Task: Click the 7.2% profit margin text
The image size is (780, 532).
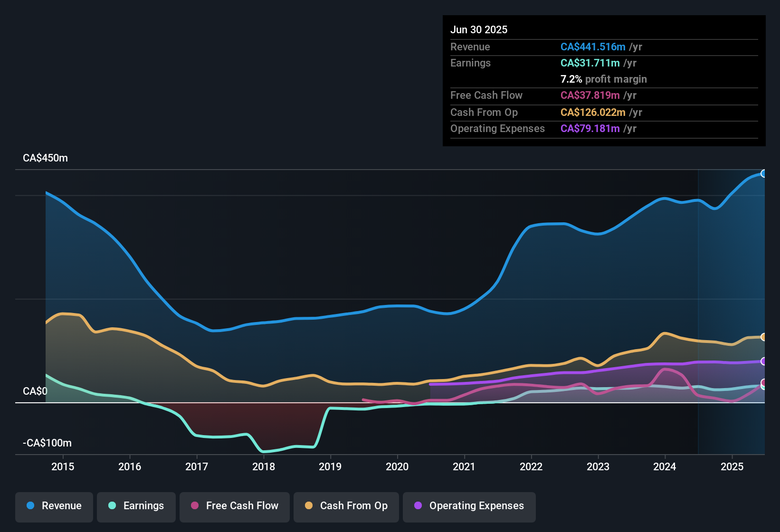Action: click(604, 79)
